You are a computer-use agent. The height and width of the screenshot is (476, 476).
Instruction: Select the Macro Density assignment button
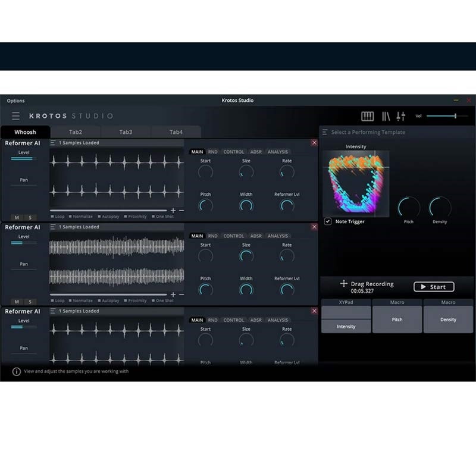click(448, 320)
